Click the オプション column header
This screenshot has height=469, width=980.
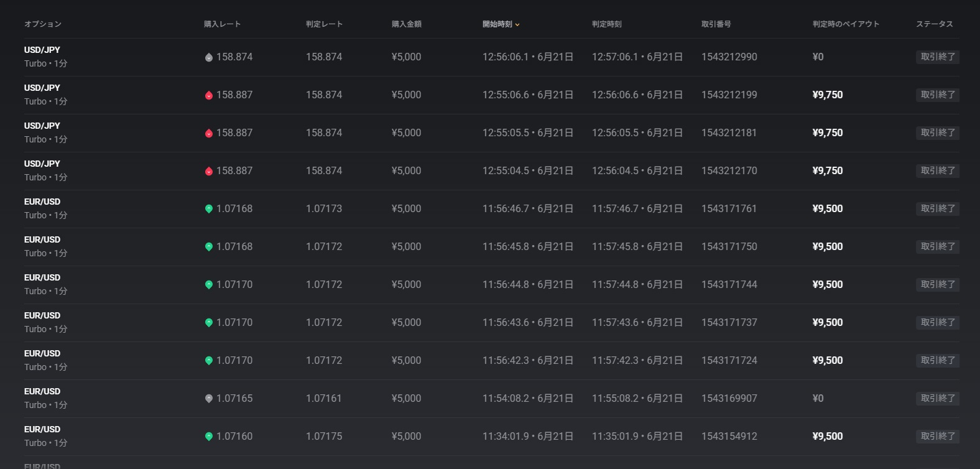(42, 24)
